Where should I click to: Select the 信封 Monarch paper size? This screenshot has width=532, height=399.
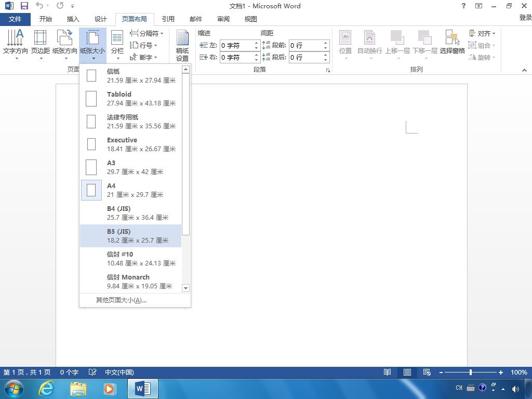pyautogui.click(x=130, y=281)
